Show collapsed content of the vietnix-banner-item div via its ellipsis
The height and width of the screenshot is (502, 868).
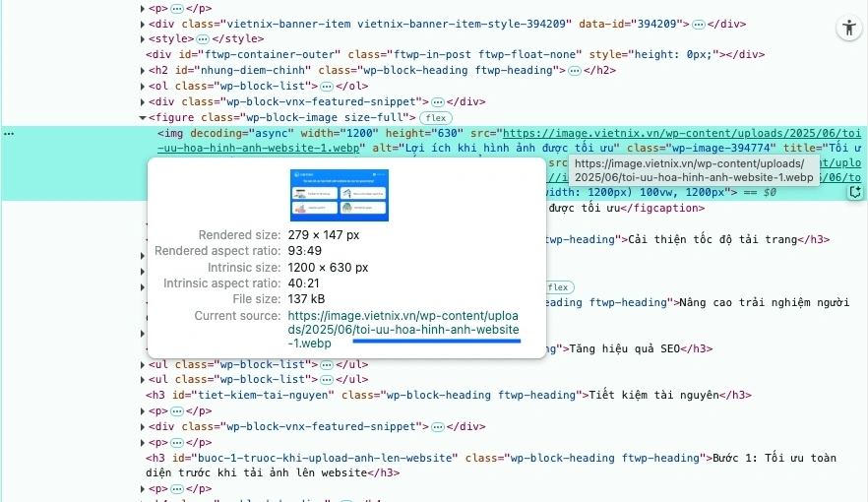[x=699, y=25]
